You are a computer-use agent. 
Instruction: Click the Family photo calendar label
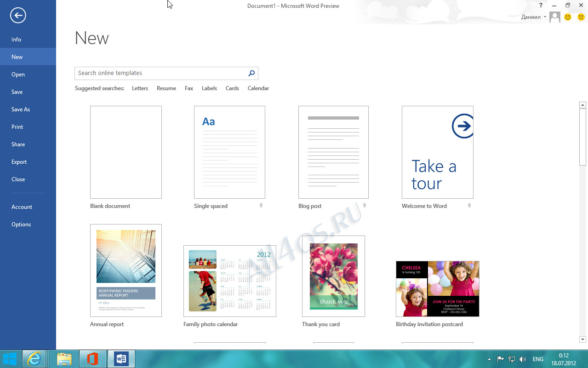pos(211,324)
